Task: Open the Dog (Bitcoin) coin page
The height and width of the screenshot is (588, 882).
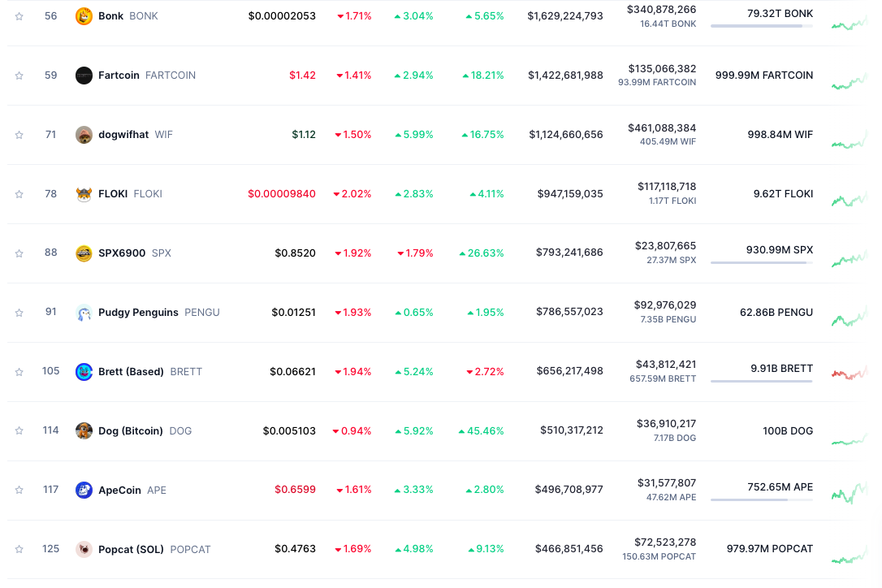Action: pyautogui.click(x=130, y=431)
